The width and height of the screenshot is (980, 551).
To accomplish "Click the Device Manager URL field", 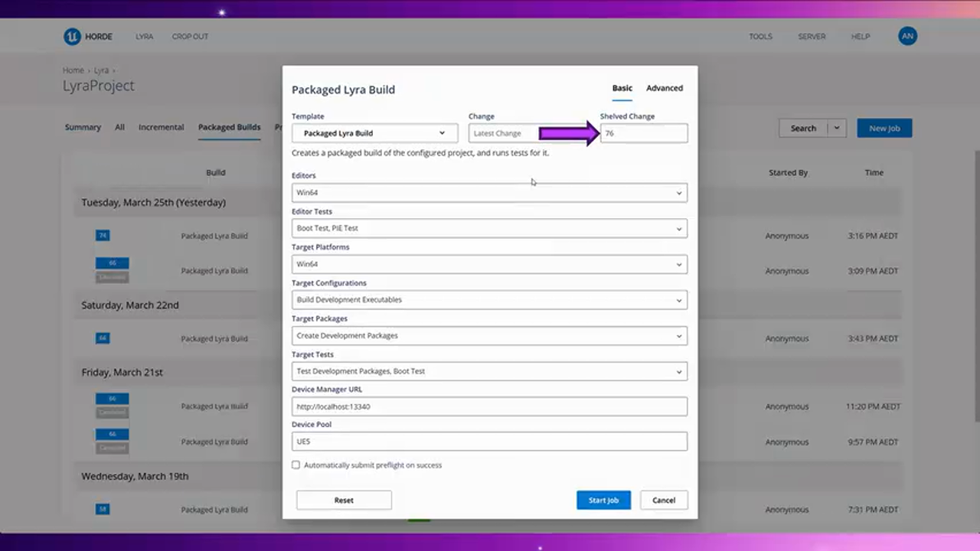I will pos(489,406).
